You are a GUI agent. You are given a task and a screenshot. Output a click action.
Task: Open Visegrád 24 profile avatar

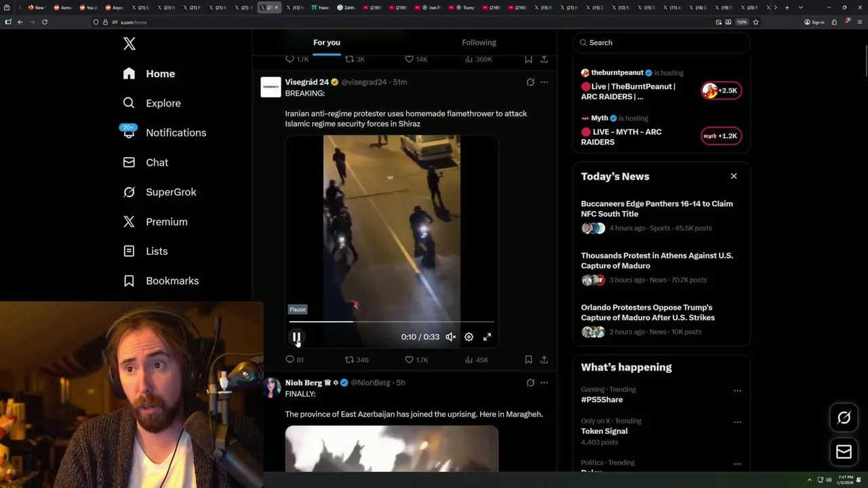click(271, 87)
